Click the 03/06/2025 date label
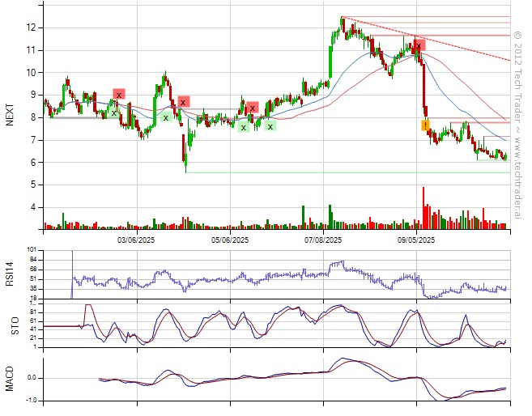 136,240
